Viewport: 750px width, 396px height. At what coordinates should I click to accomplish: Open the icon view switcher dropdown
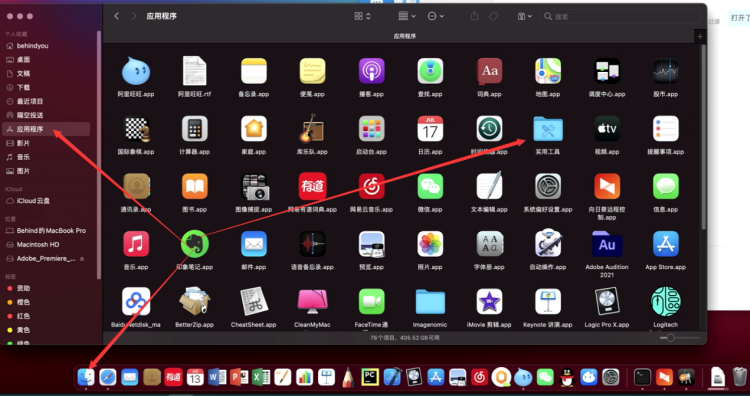click(363, 16)
